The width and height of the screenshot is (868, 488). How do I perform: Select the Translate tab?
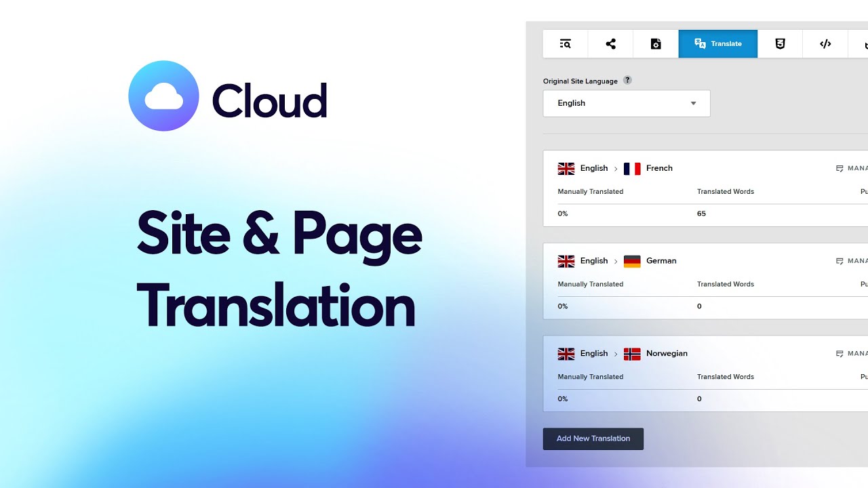pyautogui.click(x=718, y=44)
